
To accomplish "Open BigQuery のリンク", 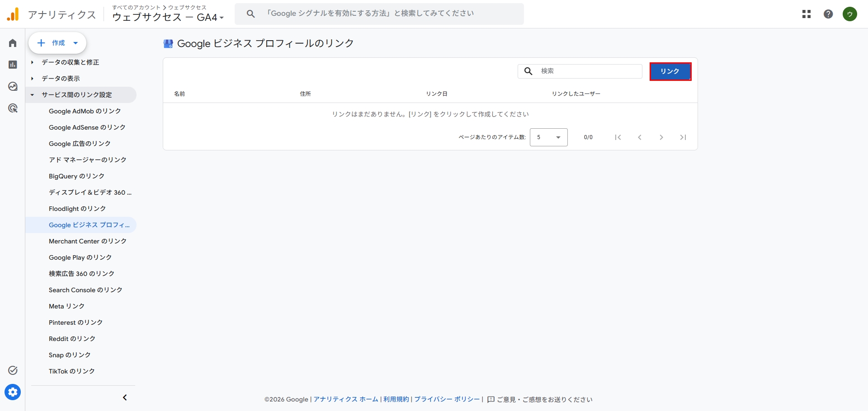I will point(76,176).
